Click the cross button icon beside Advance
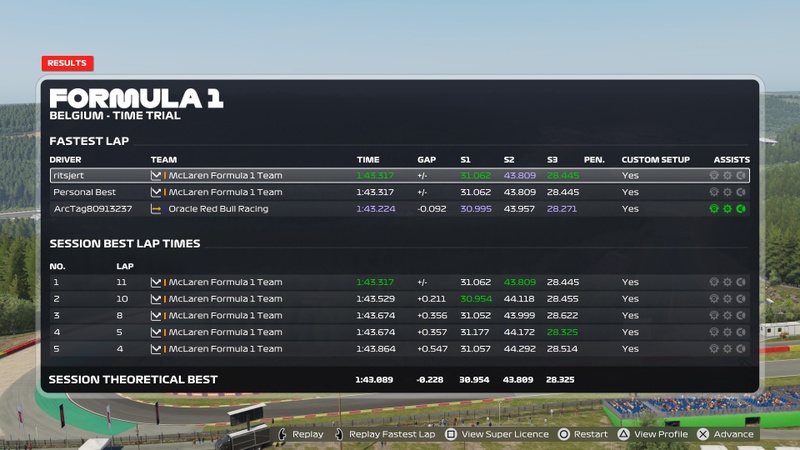 703,434
